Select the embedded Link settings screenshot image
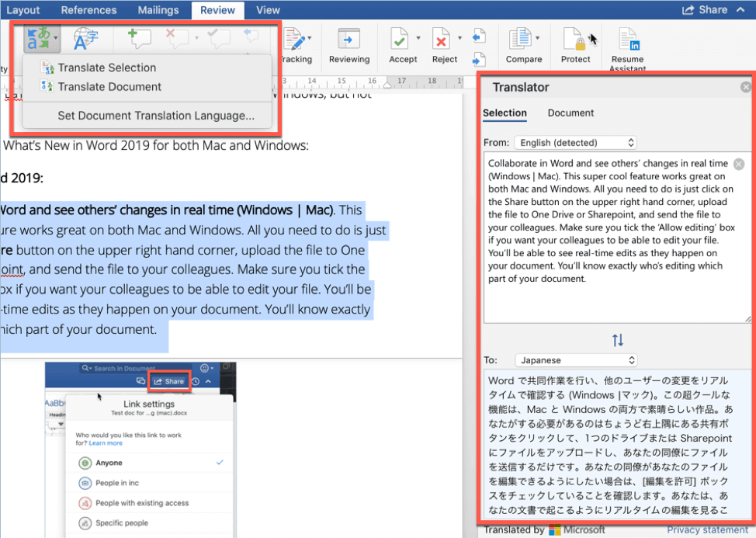The width and height of the screenshot is (756, 538). point(140,449)
